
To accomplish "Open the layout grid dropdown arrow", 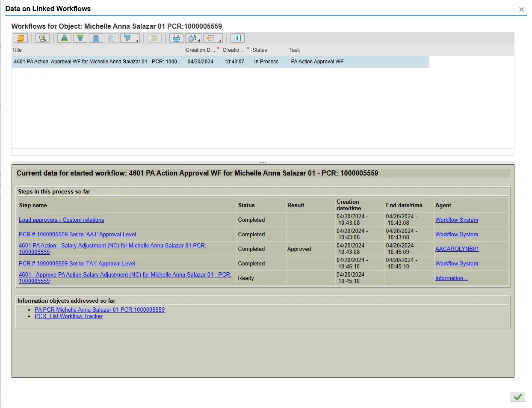I will pos(220,40).
